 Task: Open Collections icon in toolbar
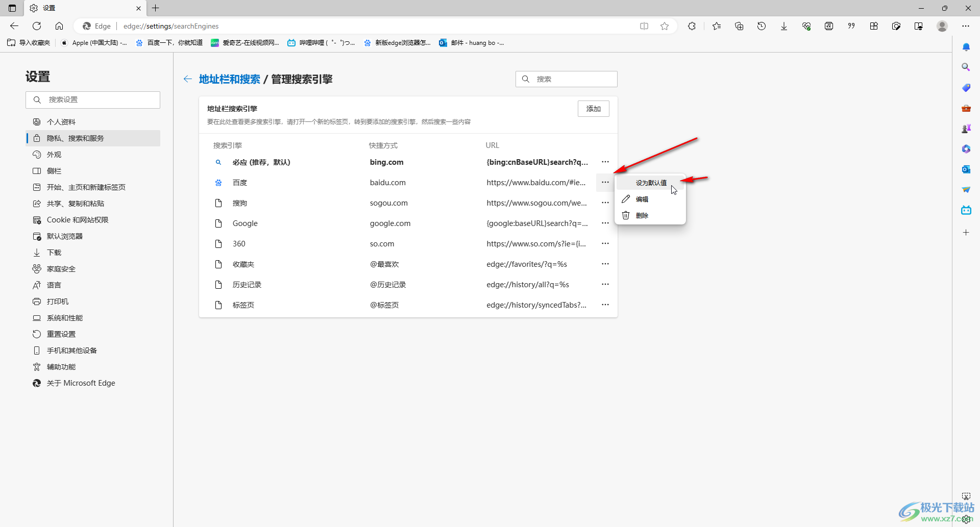pyautogui.click(x=739, y=26)
